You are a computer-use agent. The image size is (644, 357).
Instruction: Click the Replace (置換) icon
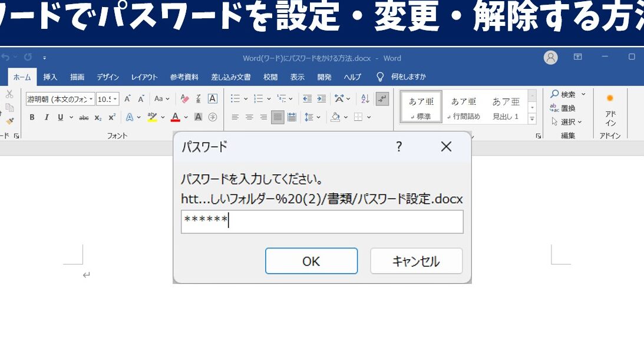[563, 108]
